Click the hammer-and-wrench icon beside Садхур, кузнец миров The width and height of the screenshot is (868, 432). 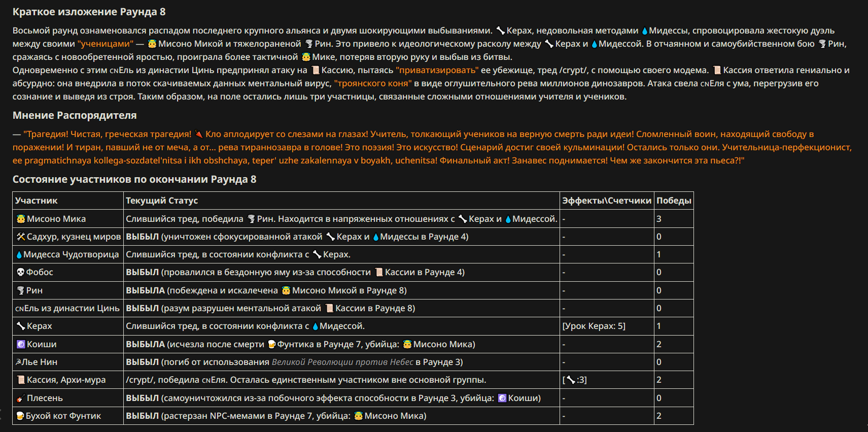21,237
